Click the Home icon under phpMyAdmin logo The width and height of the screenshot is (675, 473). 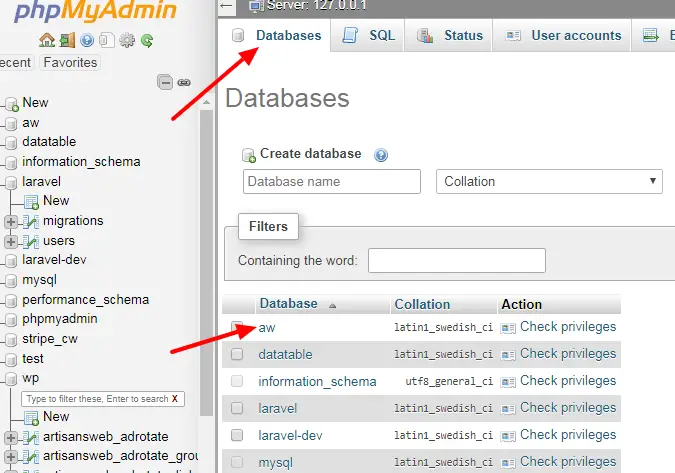(x=46, y=41)
